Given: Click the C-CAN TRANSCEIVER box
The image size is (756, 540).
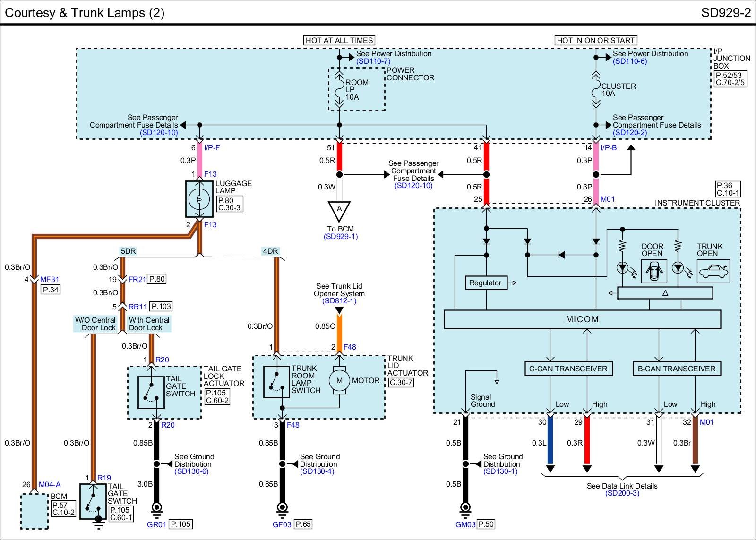Looking at the screenshot, I should click(568, 369).
